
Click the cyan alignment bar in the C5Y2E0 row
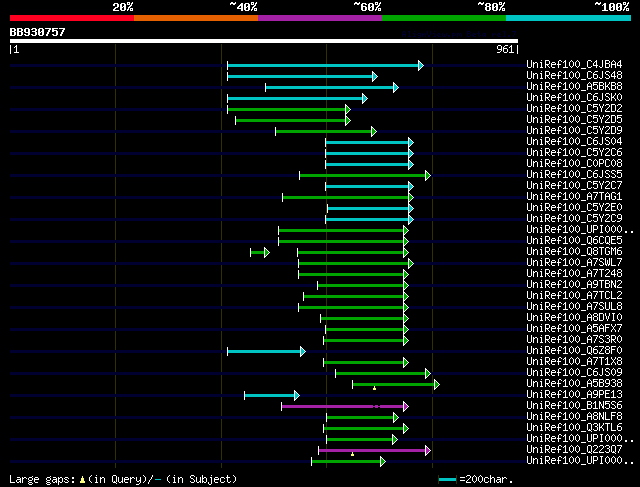(x=368, y=209)
